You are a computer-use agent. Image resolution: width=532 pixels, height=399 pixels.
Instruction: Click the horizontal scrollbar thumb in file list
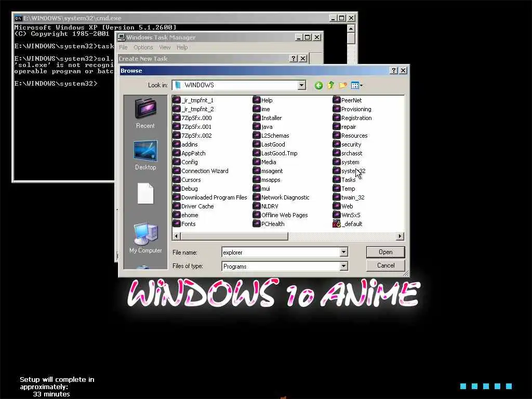click(234, 236)
